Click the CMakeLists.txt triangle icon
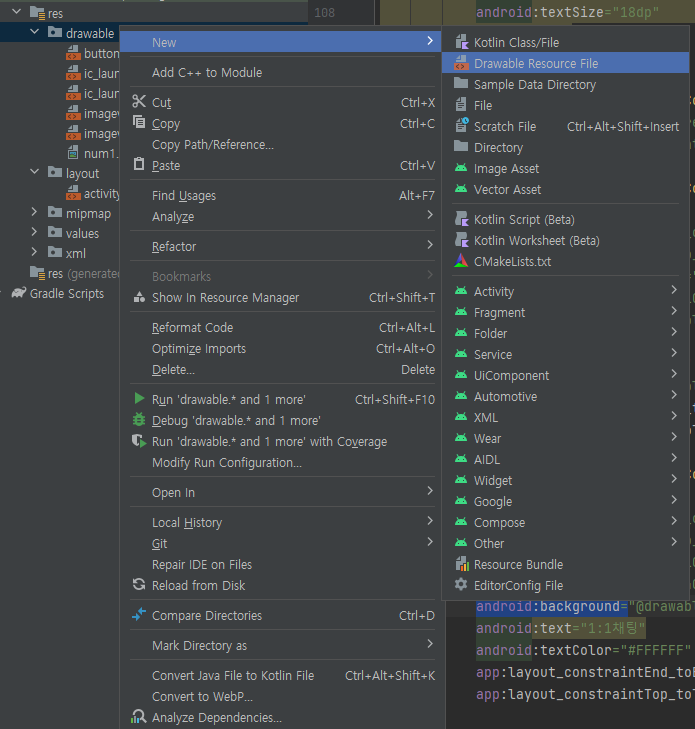 (x=461, y=261)
